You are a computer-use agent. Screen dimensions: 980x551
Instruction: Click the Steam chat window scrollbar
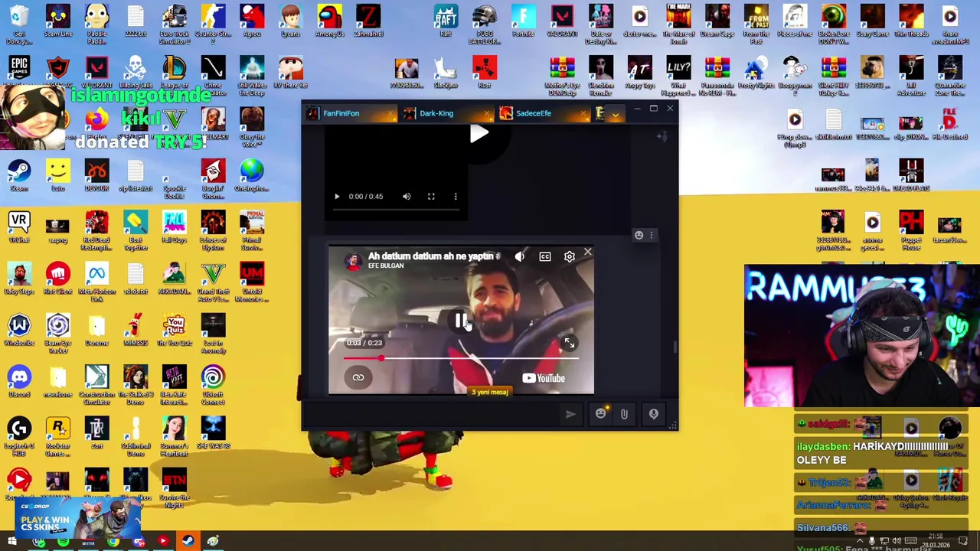point(675,347)
